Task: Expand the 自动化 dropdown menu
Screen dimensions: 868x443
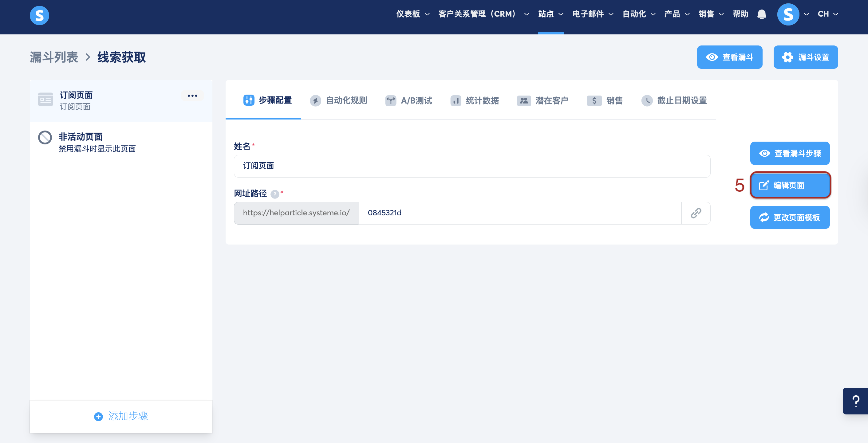Action: (639, 14)
